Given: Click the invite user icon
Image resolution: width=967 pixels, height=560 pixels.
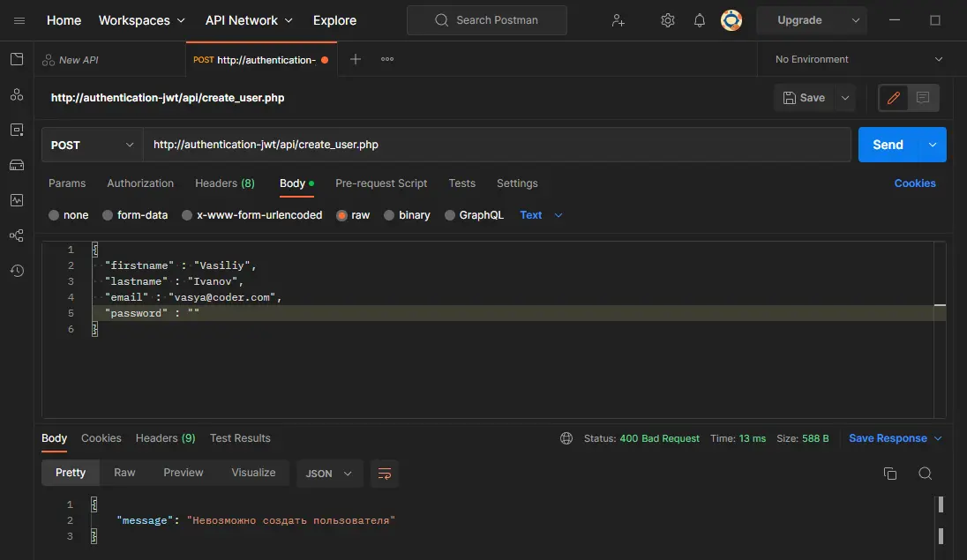Looking at the screenshot, I should 618,20.
